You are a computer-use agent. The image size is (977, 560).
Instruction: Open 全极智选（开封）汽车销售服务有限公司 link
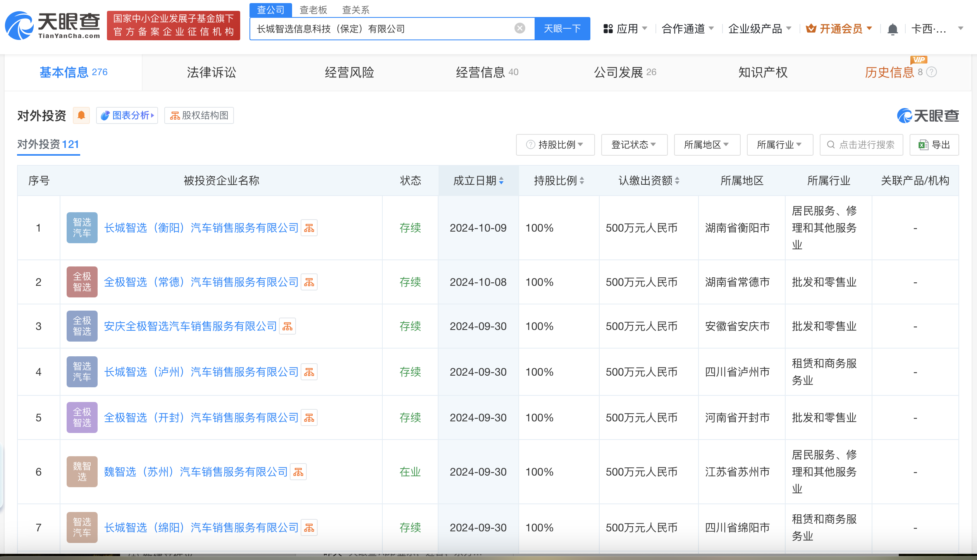point(201,417)
